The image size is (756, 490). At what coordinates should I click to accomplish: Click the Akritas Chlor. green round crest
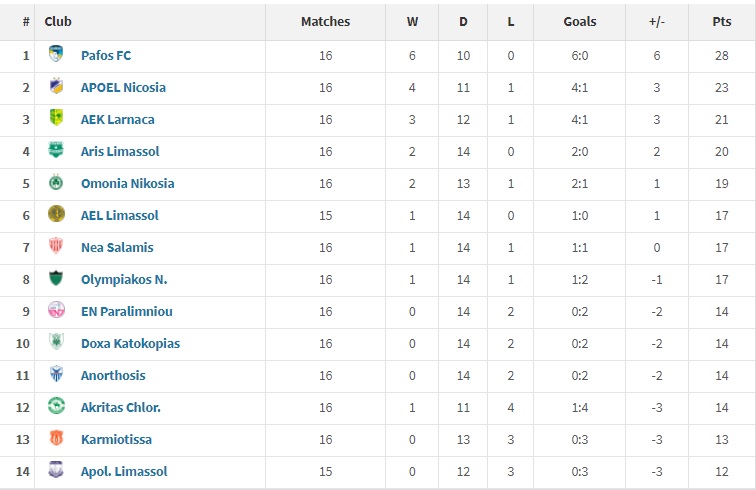(56, 406)
